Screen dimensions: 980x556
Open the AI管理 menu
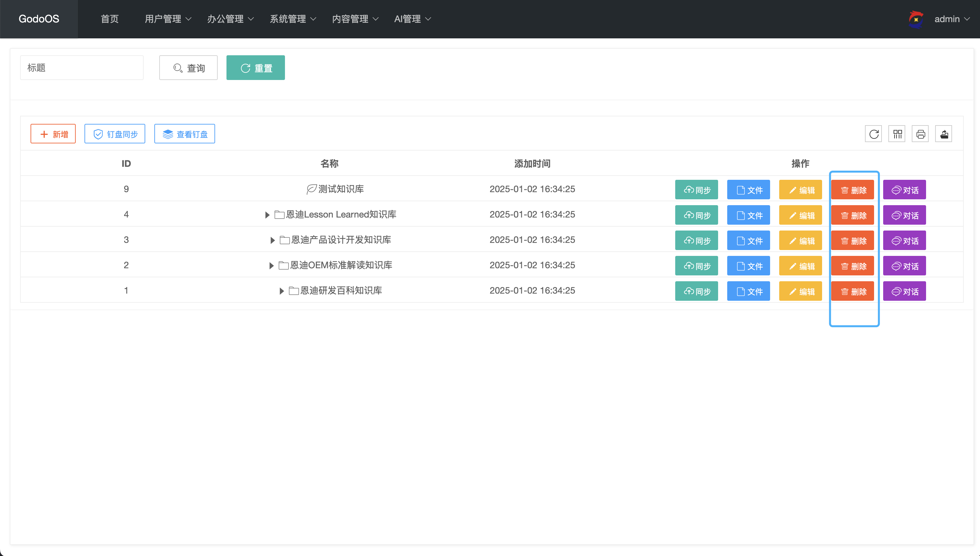point(412,19)
